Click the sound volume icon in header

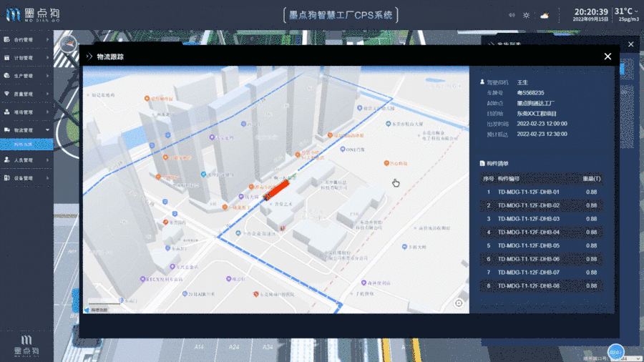click(x=512, y=15)
